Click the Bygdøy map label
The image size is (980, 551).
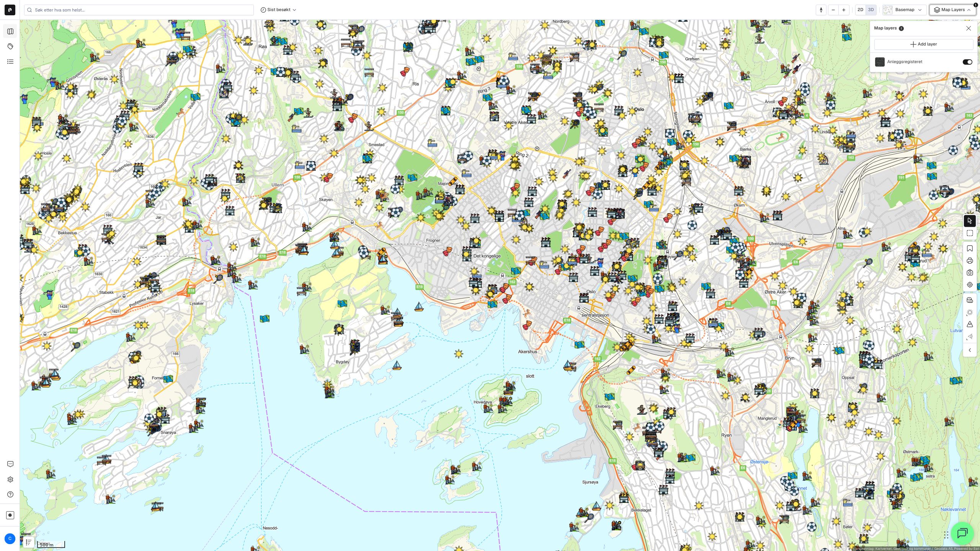pos(343,362)
